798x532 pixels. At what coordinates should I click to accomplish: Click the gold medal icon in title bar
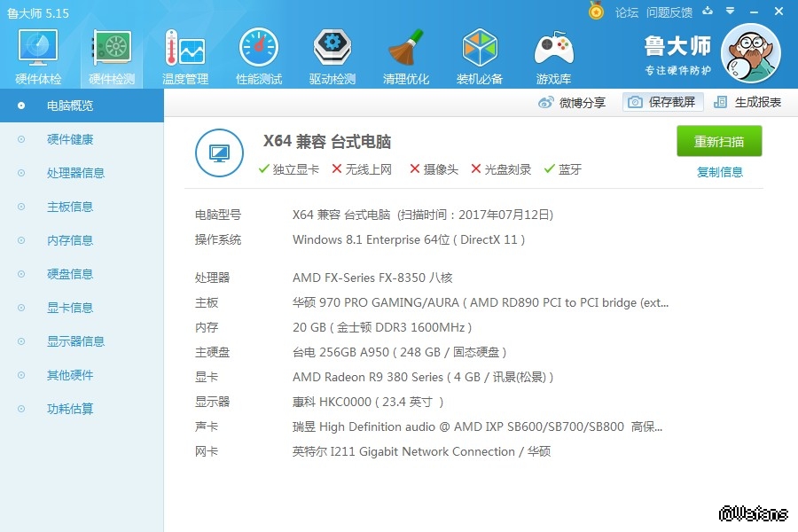(596, 12)
